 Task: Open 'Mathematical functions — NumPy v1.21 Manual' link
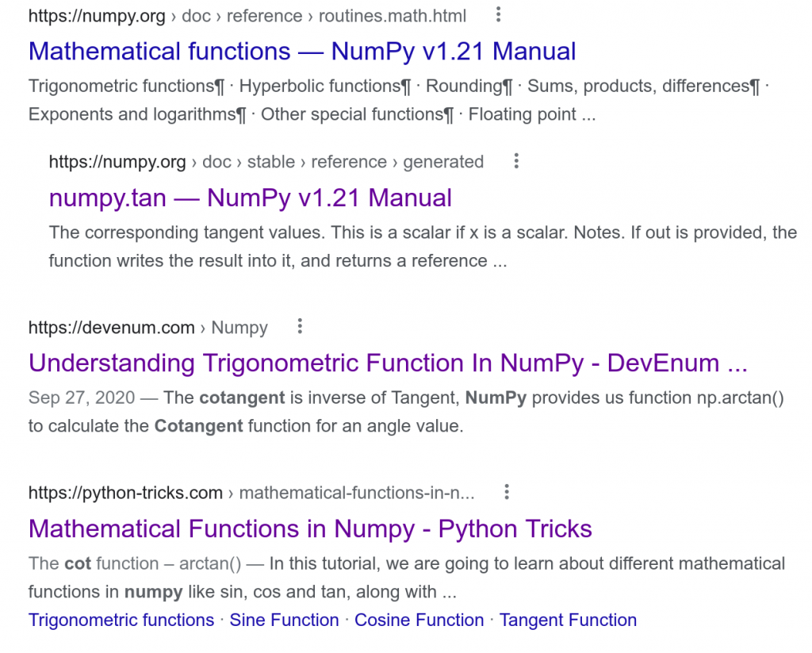point(302,52)
